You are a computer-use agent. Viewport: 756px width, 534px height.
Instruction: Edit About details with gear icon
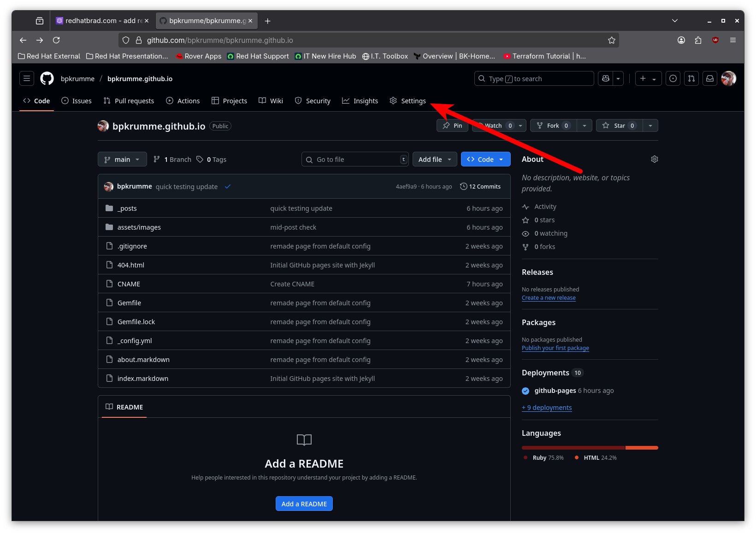pos(655,159)
